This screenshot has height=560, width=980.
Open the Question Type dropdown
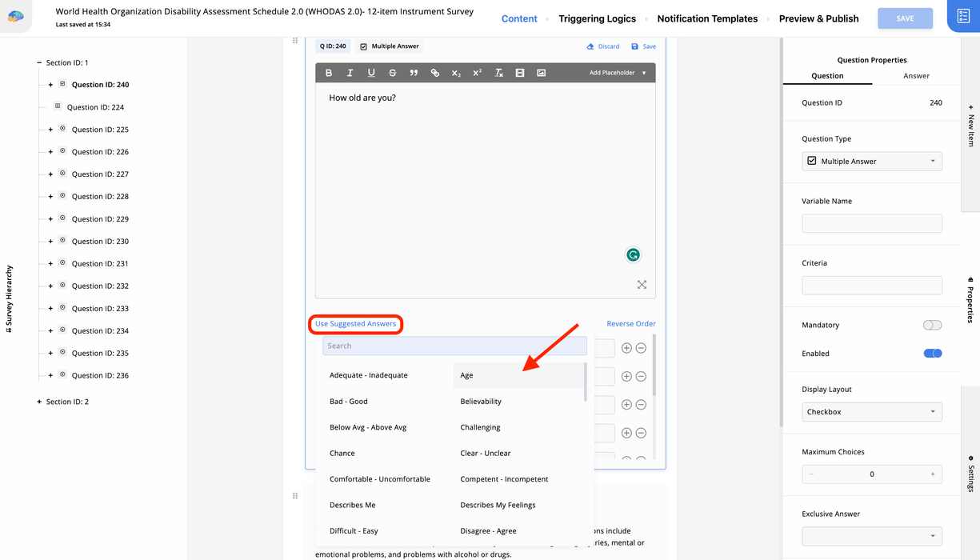pos(871,162)
